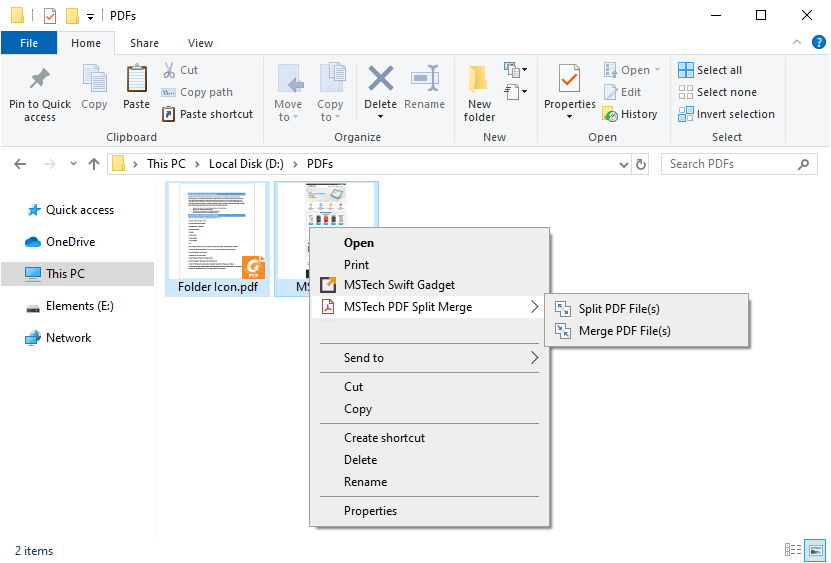Click the search magnifier icon
The width and height of the screenshot is (831, 563).
803,164
